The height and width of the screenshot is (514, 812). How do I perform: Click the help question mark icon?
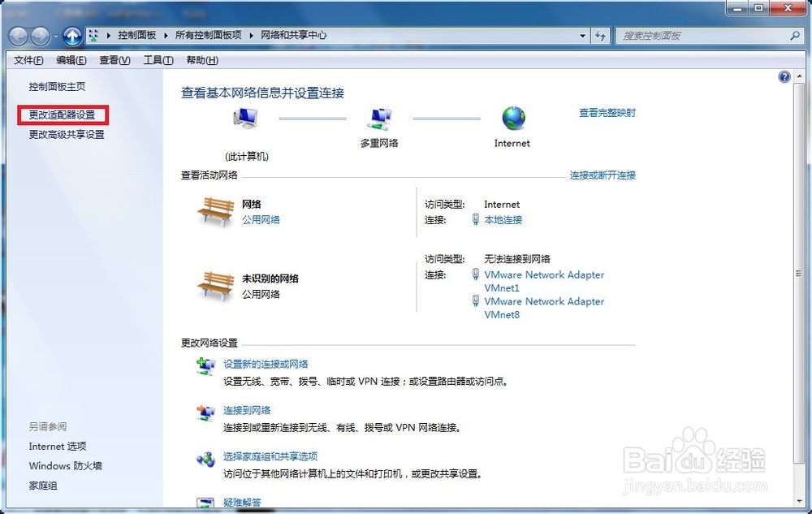784,76
